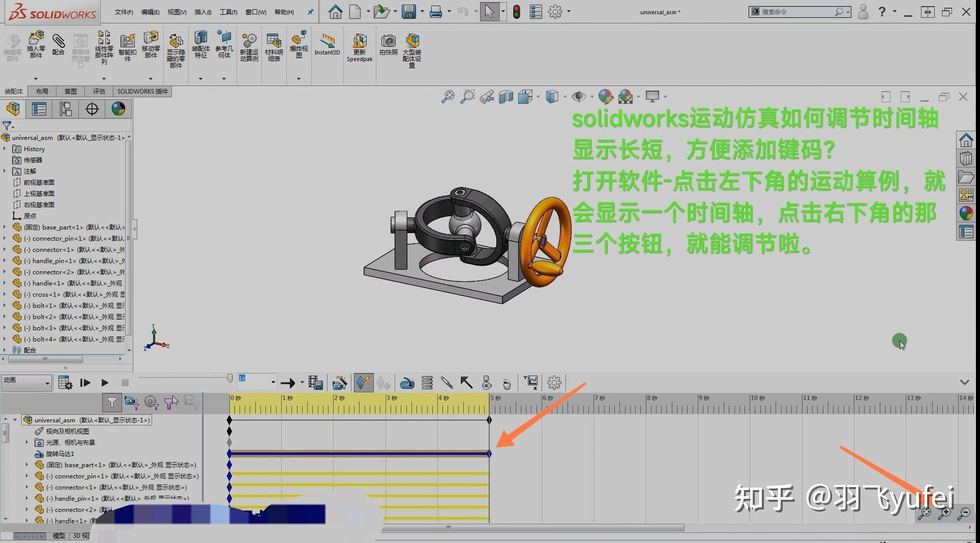
Task: Play the animation from start
Action: pos(85,383)
